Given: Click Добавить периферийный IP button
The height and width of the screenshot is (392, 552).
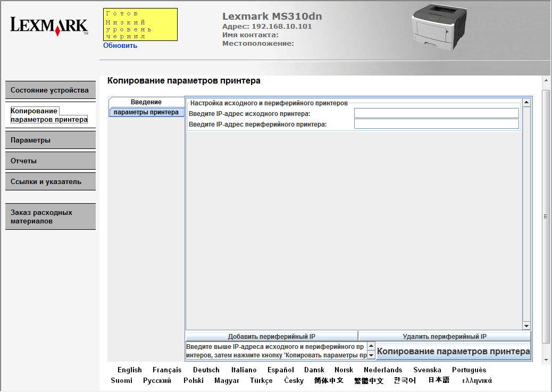Looking at the screenshot, I should pos(271,336).
